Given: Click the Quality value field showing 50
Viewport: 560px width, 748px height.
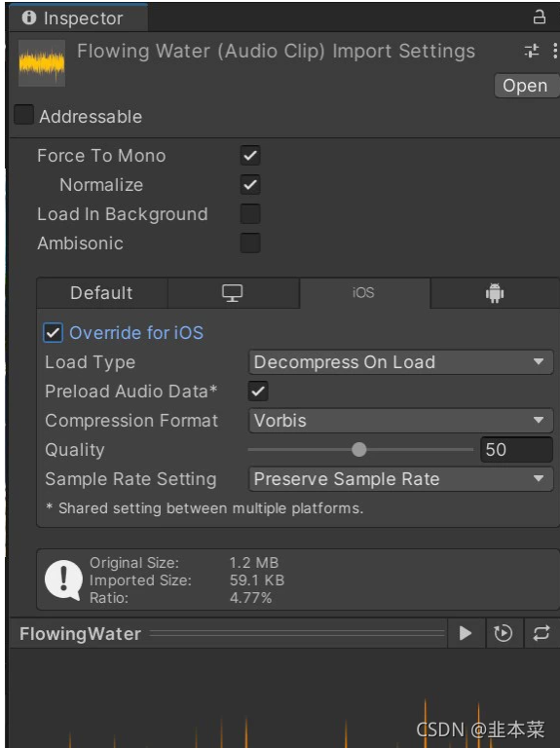Looking at the screenshot, I should click(516, 450).
